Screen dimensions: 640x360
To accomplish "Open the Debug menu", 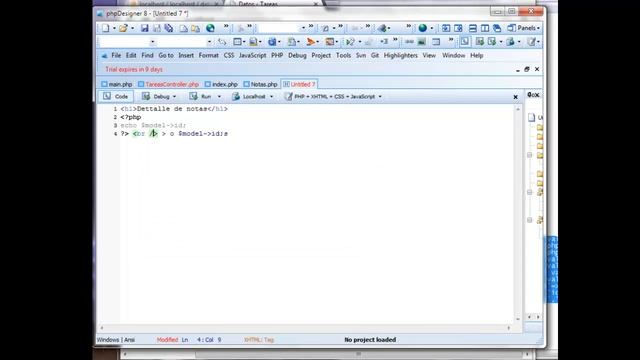I will click(x=297, y=56).
